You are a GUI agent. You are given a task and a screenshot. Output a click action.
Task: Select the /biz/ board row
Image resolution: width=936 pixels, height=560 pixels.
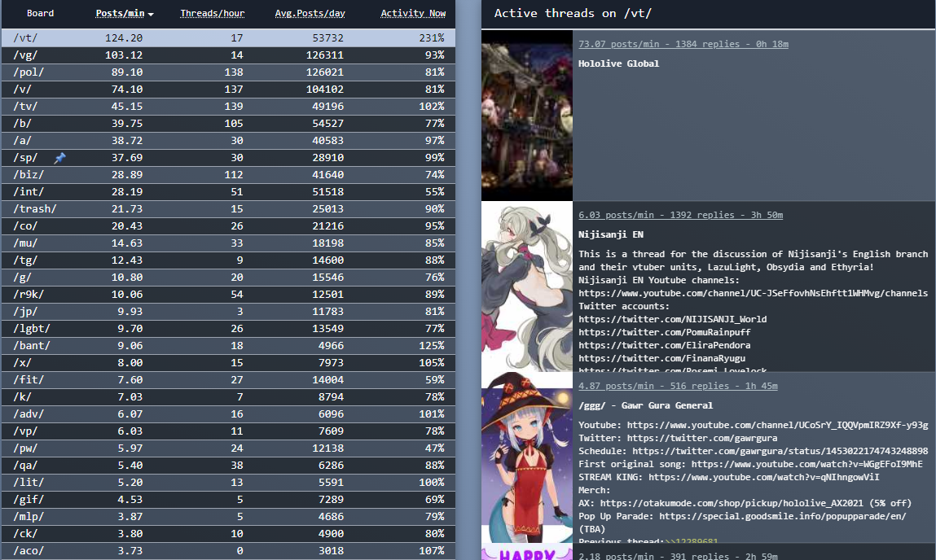click(228, 175)
